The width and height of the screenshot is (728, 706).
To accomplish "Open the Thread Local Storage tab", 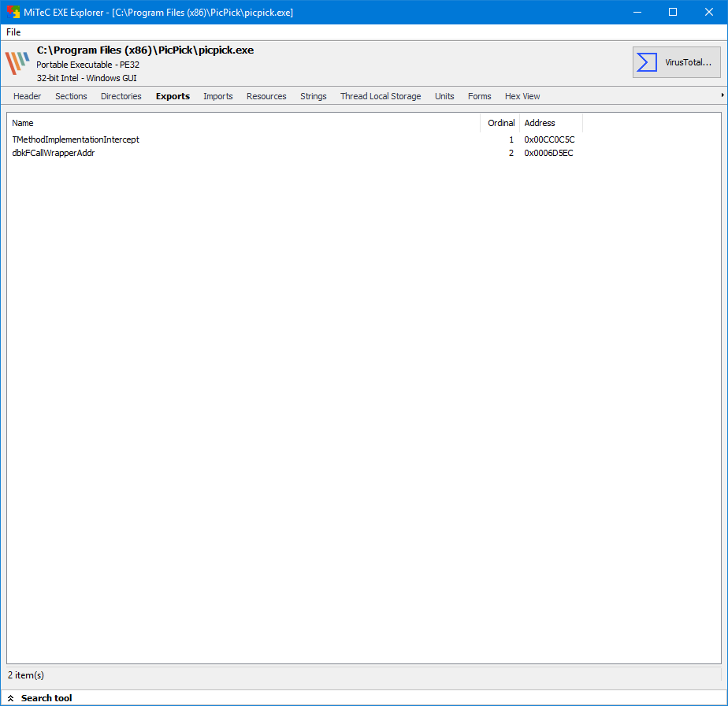I will coord(381,96).
